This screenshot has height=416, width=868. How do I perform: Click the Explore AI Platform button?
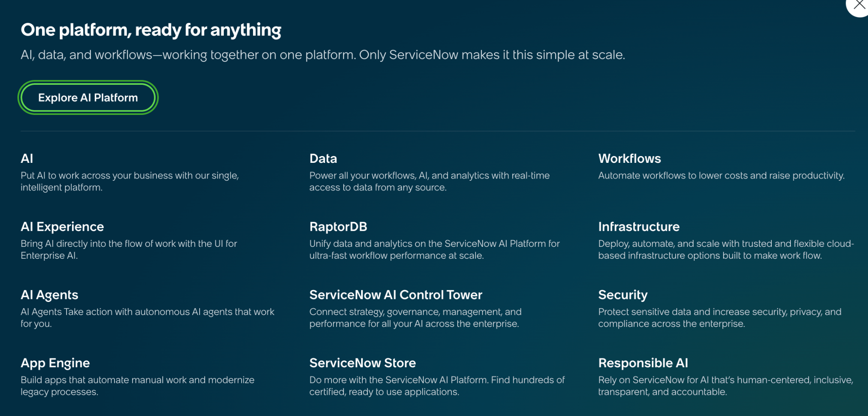(88, 98)
